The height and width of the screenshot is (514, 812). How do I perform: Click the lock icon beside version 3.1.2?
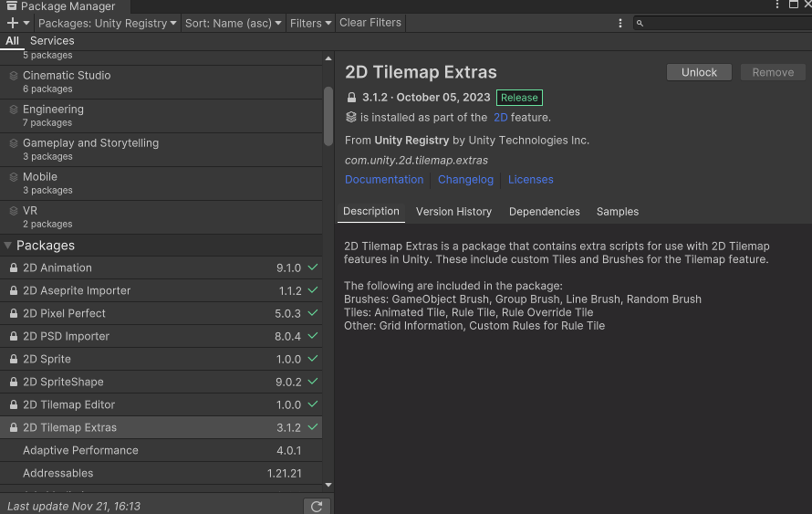(351, 98)
